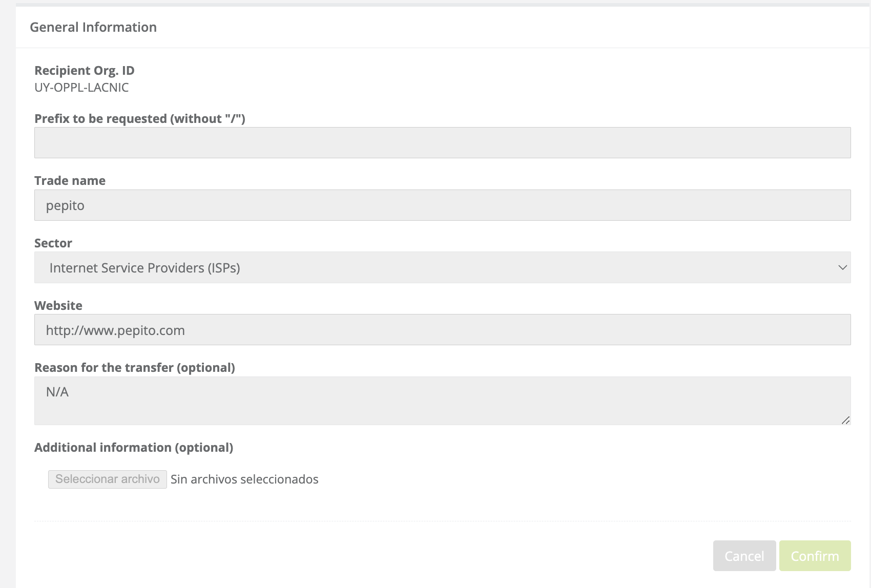The width and height of the screenshot is (871, 588).
Task: Click the textarea resize handle corner
Action: [x=846, y=421]
